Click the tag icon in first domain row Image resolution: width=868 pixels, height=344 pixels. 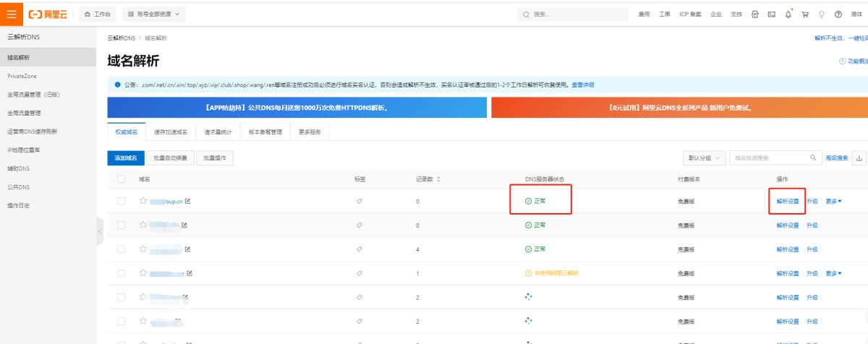359,201
